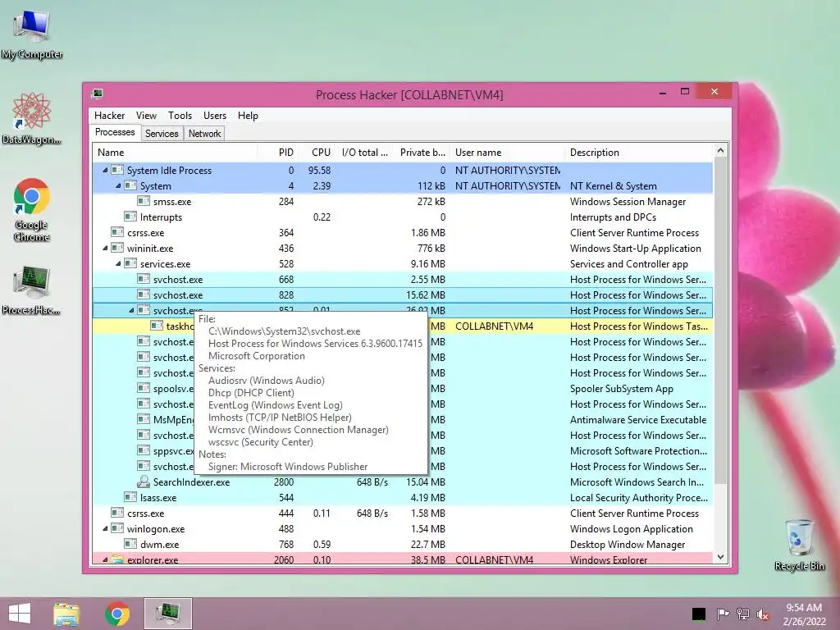Click the Action Center flag tray icon

pos(723,614)
